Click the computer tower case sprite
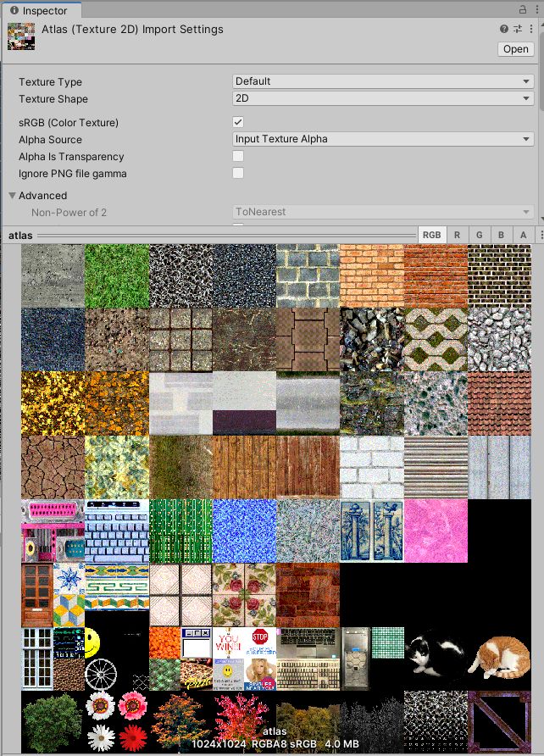The image size is (544, 756). pos(356,659)
